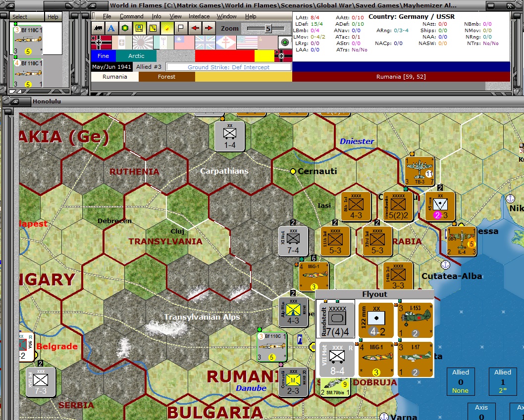Open the Info menu

tap(157, 16)
